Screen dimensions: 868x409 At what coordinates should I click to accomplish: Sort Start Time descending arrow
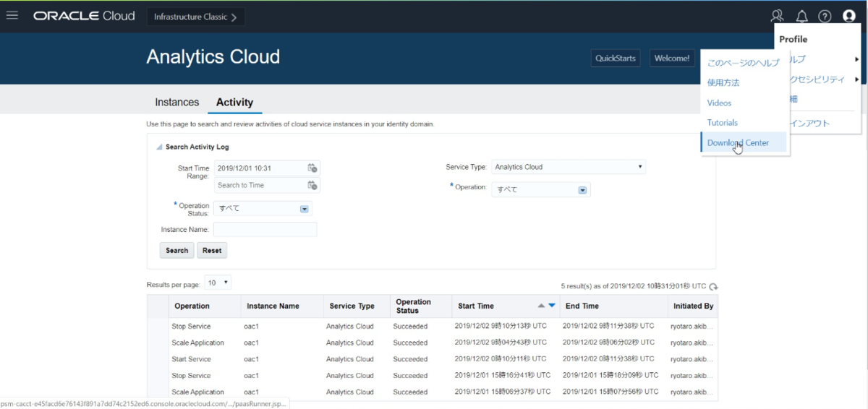[x=552, y=306]
